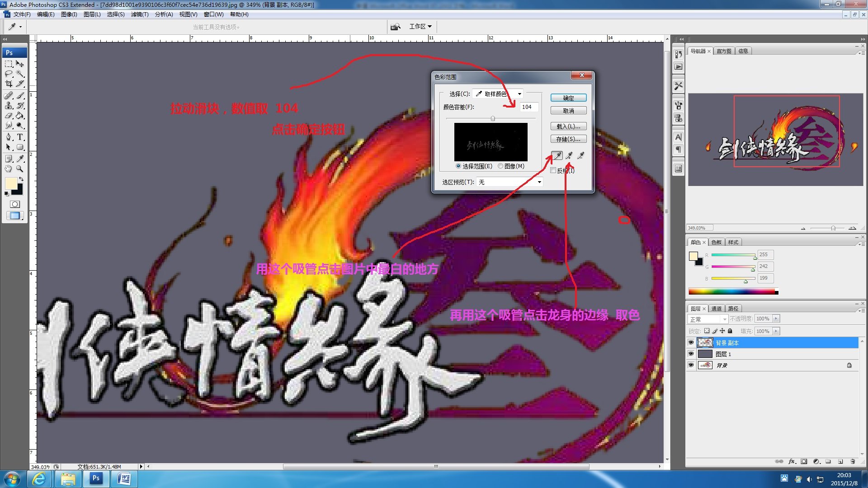Open the layer blend mode dropdown
868x488 pixels.
708,319
